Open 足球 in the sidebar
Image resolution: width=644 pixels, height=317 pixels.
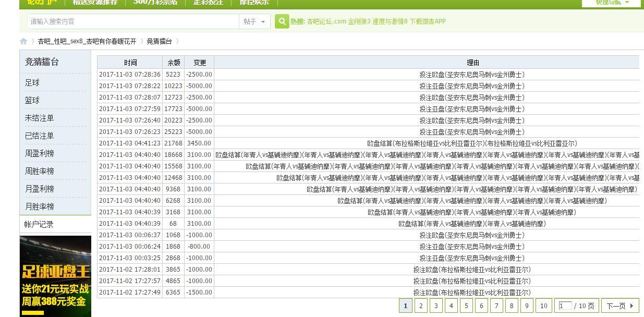pos(32,83)
